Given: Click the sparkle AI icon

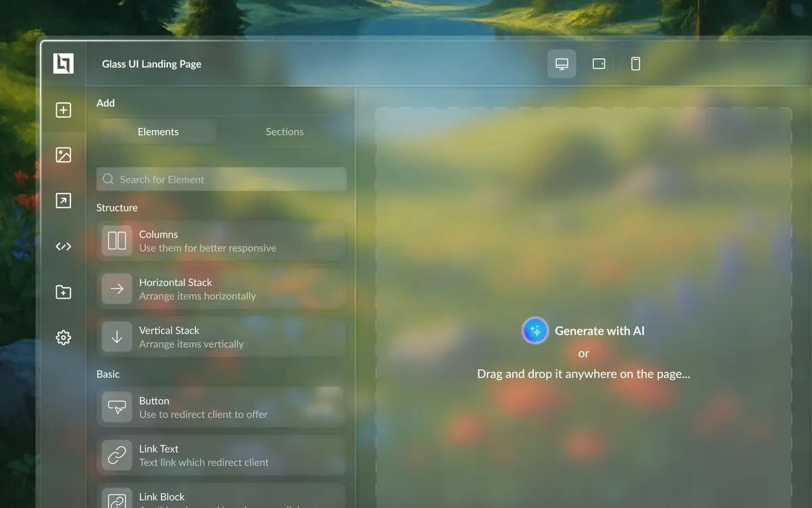Looking at the screenshot, I should [x=535, y=331].
